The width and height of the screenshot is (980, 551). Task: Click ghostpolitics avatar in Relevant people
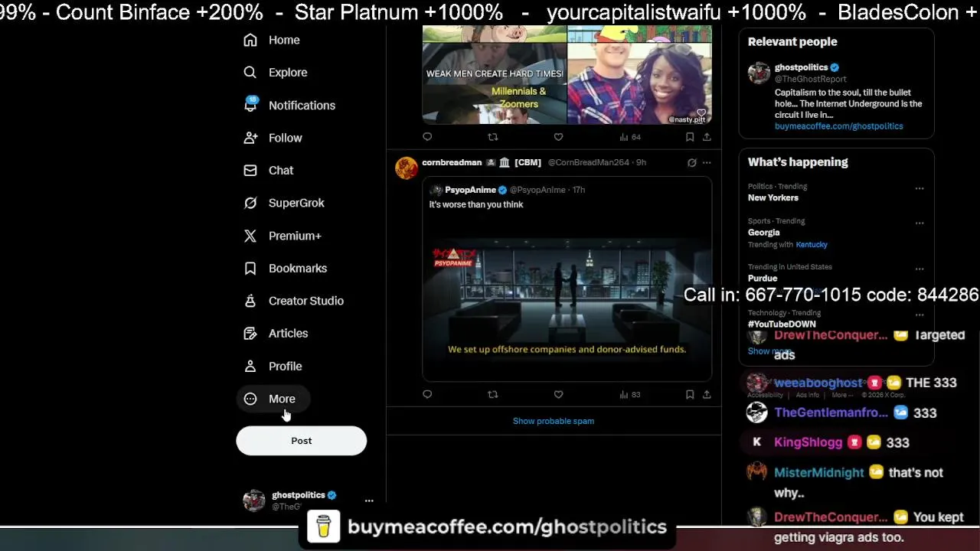tap(759, 73)
